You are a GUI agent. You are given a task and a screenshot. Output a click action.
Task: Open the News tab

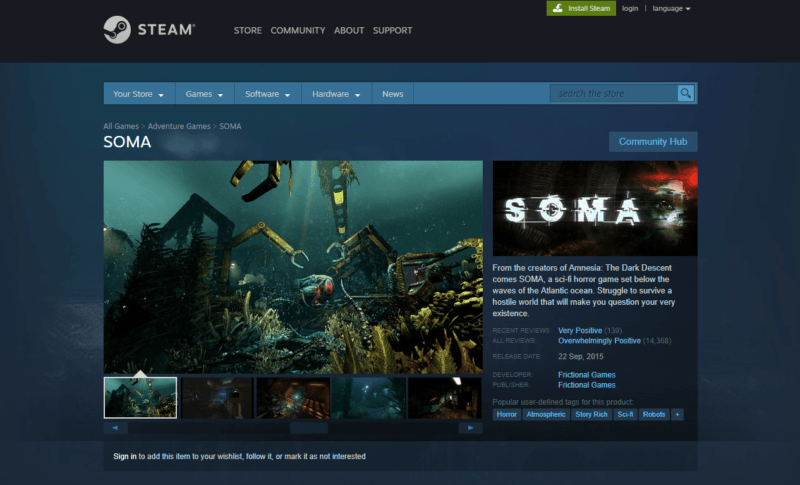point(392,94)
